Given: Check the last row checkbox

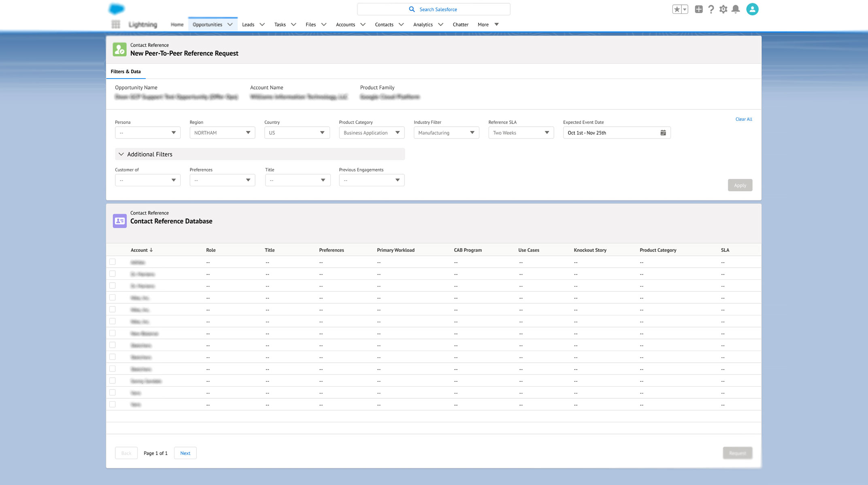Looking at the screenshot, I should (113, 404).
